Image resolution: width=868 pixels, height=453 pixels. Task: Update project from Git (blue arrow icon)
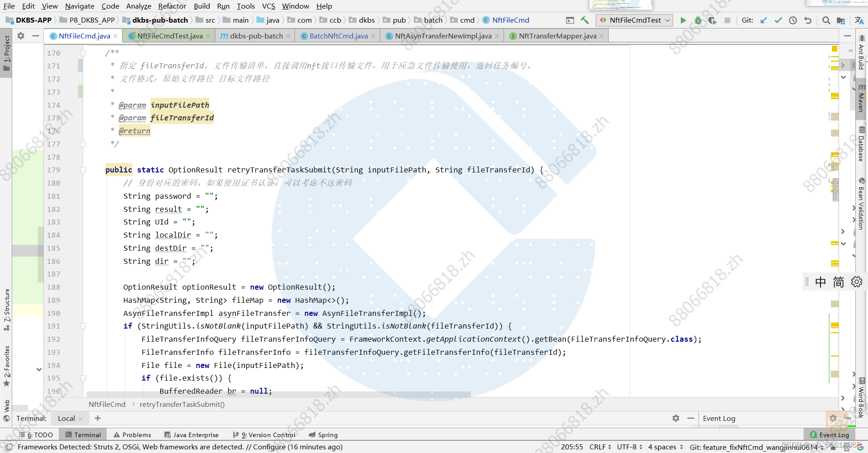[764, 20]
